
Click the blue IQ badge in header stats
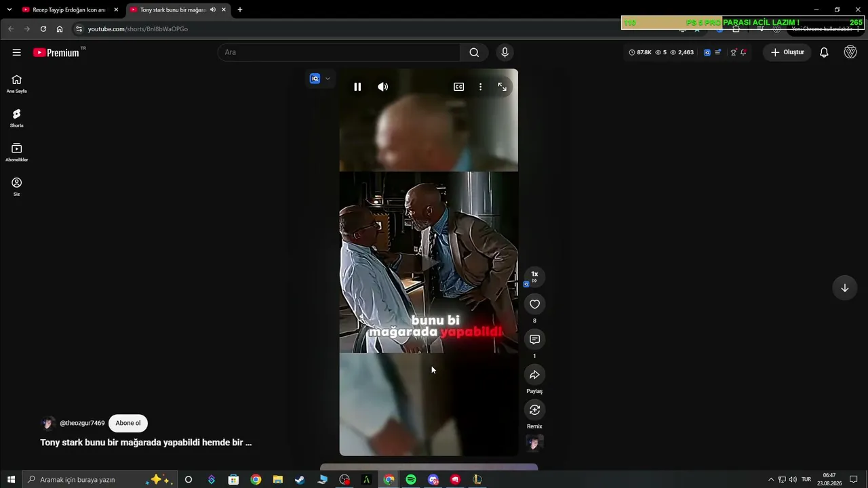pos(707,52)
